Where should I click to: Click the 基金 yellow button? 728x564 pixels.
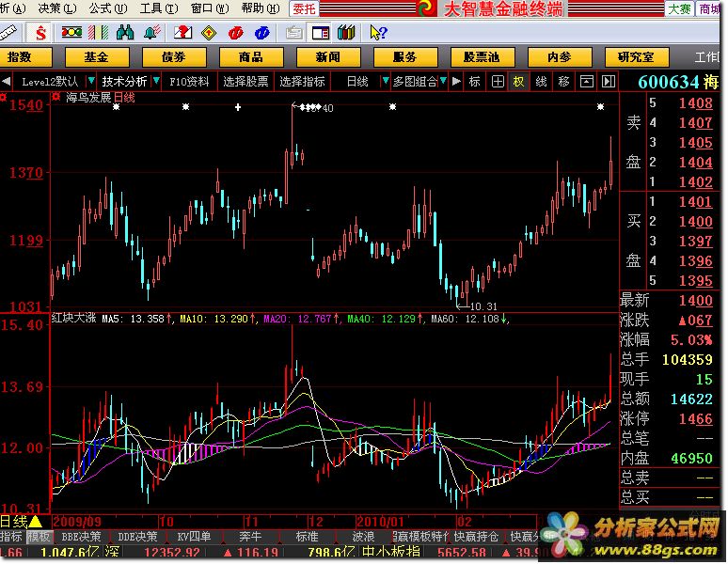pos(97,57)
